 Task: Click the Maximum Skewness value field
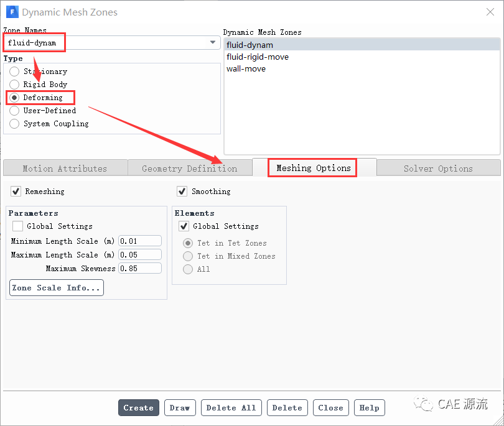[x=140, y=269]
